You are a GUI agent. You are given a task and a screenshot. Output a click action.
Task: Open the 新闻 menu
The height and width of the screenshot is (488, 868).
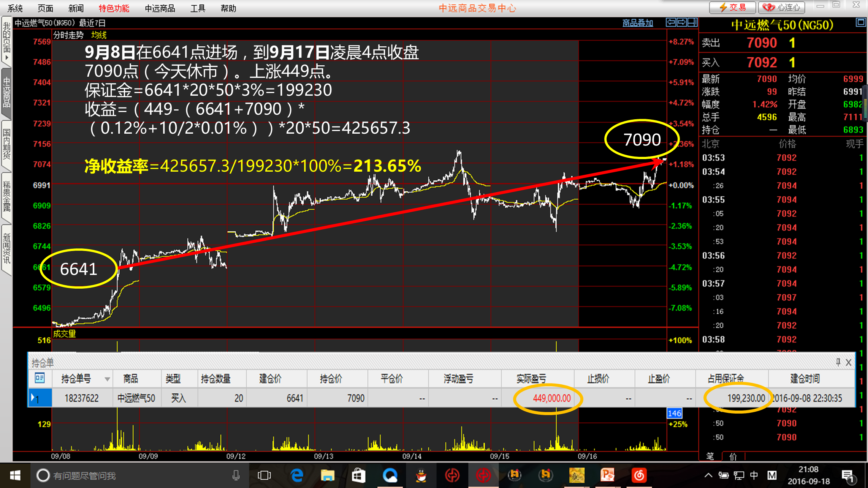(x=76, y=8)
